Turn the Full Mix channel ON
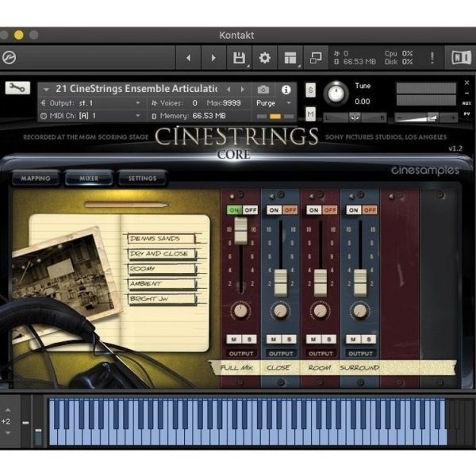 [234, 210]
